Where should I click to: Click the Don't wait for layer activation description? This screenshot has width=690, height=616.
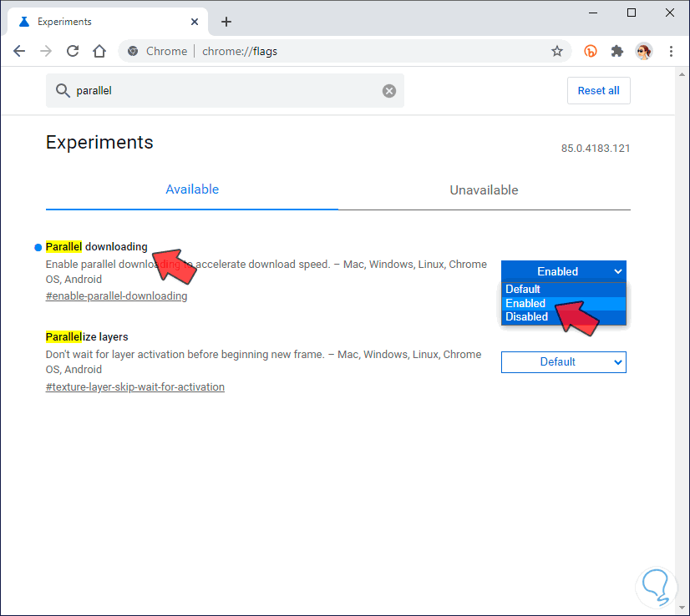(x=264, y=362)
